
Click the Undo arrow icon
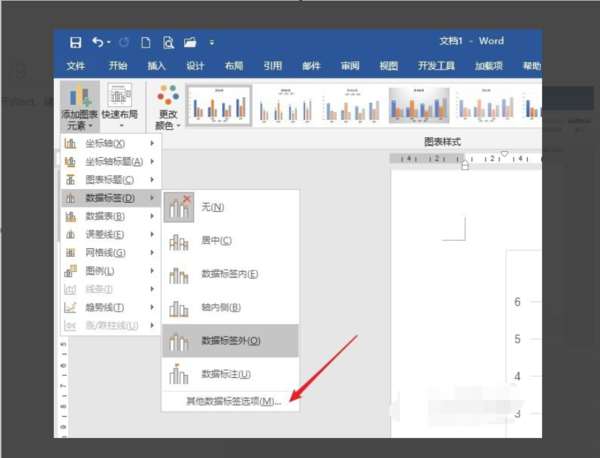[98, 42]
